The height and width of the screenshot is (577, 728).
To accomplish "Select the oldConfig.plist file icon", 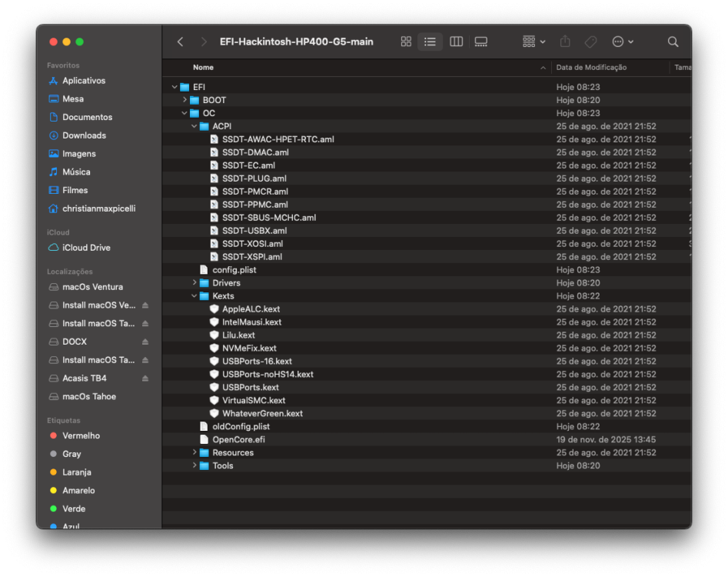I will point(204,426).
